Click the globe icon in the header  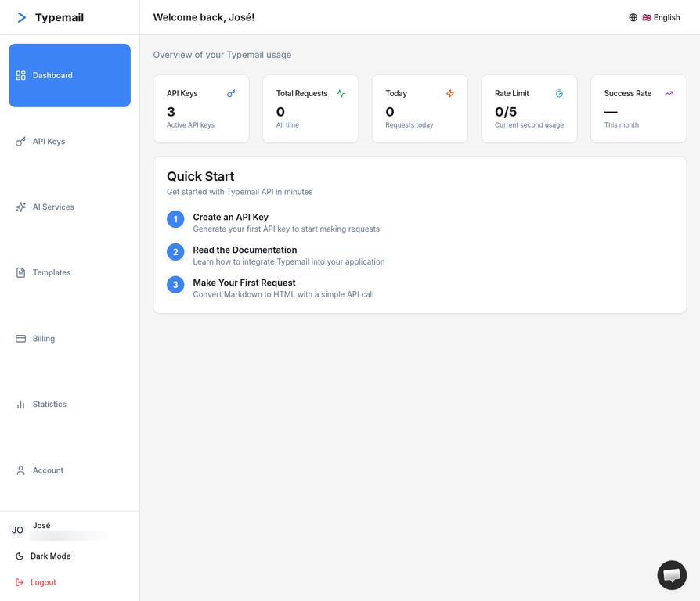tap(633, 16)
